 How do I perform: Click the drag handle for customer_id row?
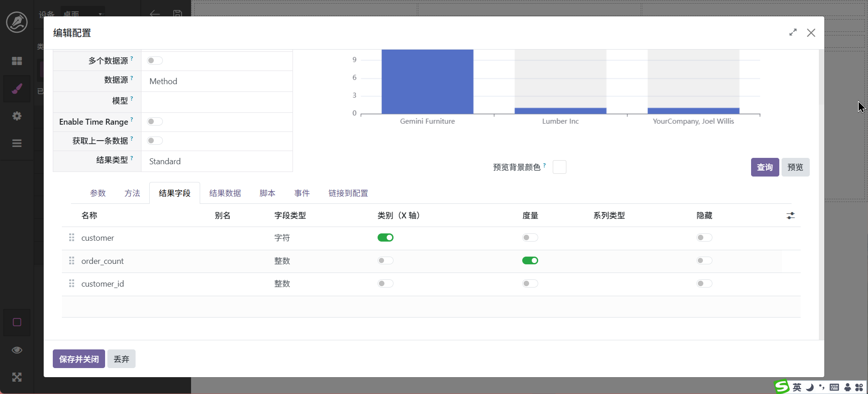click(71, 283)
